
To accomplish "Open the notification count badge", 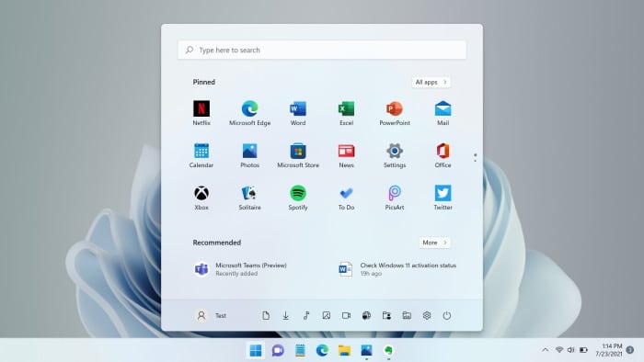I will tap(630, 350).
